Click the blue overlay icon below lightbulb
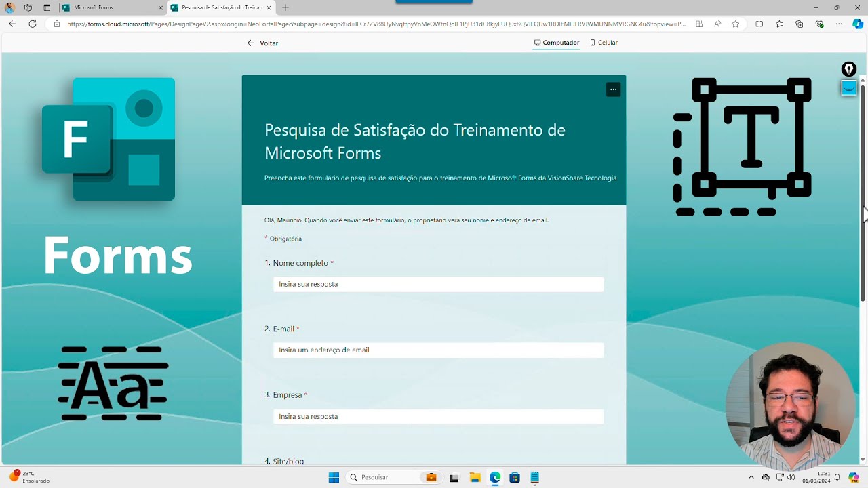 click(849, 87)
